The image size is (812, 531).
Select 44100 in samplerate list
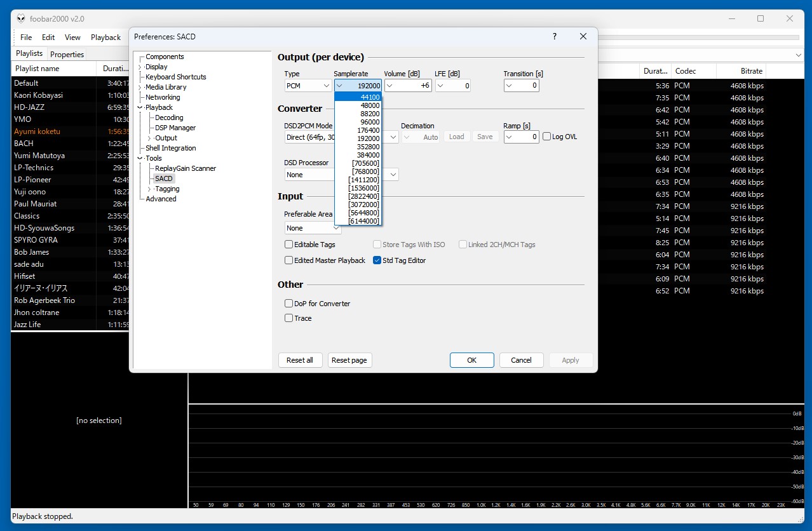click(358, 97)
